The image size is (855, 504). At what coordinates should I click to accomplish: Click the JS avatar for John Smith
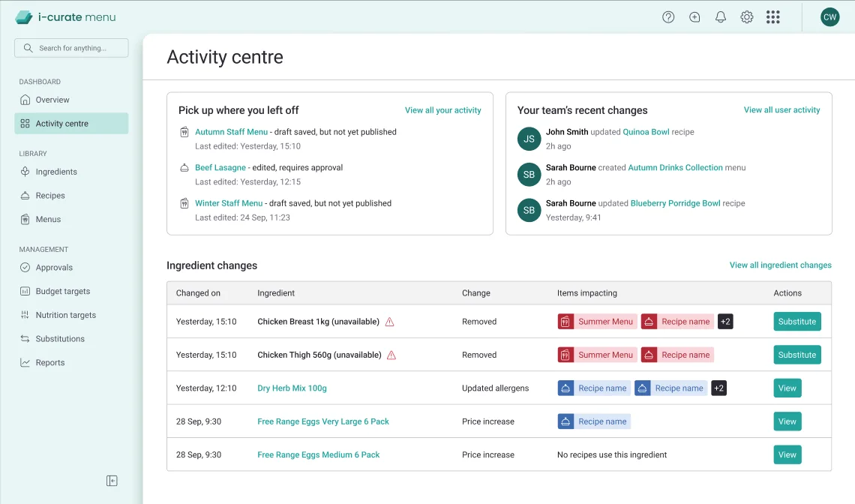click(x=529, y=139)
